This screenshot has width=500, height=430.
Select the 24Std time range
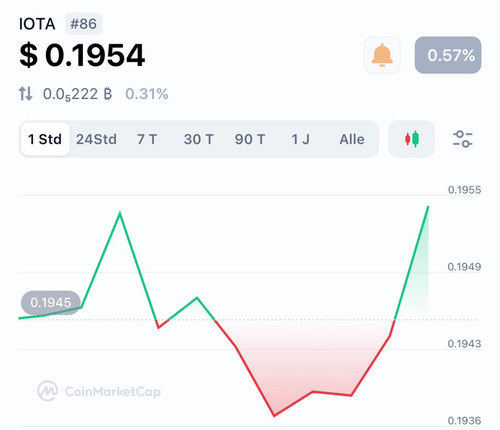(96, 139)
